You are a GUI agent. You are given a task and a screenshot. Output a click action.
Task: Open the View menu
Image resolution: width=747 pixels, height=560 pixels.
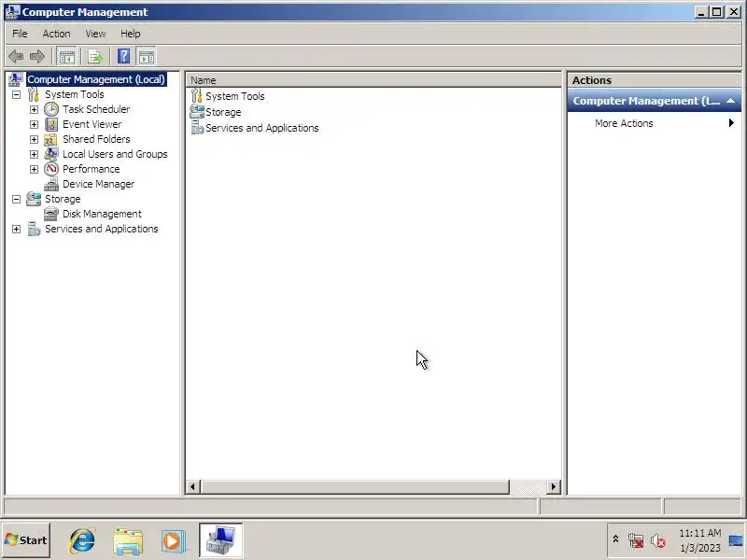95,34
